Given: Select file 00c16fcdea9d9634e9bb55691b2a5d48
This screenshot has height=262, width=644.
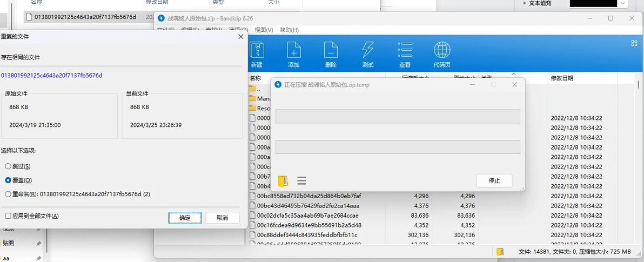Looking at the screenshot, I should coord(309,225).
